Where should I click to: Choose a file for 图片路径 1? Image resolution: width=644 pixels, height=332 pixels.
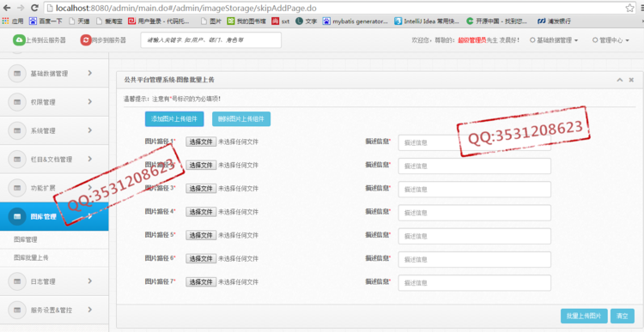(201, 142)
